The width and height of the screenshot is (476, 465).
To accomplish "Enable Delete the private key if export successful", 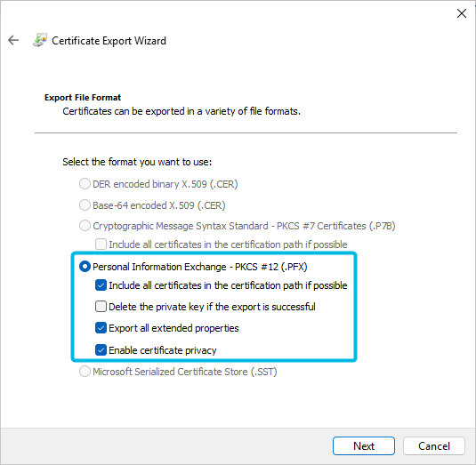I will pyautogui.click(x=101, y=307).
